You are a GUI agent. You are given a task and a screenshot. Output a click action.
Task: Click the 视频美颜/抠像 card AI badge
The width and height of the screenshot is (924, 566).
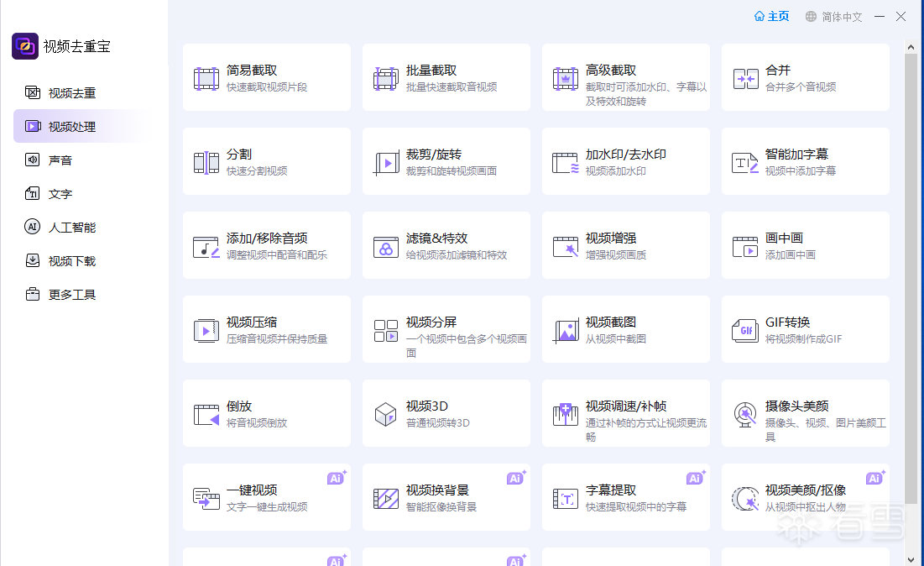pyautogui.click(x=876, y=478)
